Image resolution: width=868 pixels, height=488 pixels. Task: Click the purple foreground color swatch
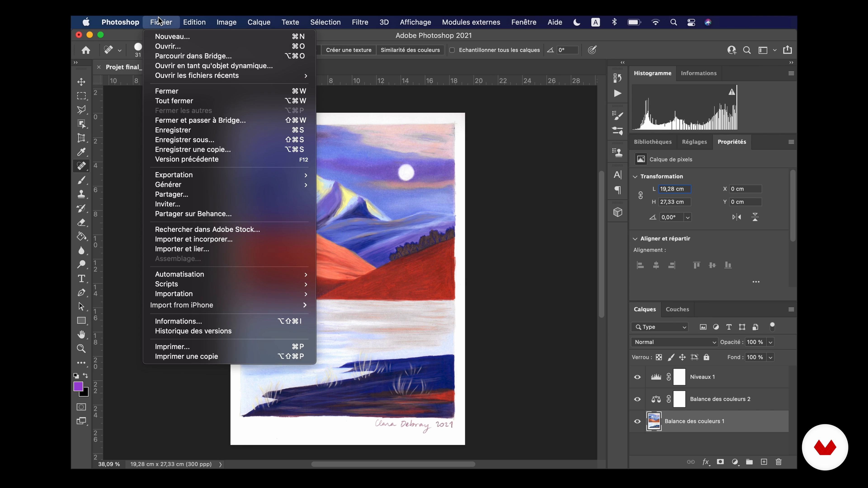click(x=78, y=386)
